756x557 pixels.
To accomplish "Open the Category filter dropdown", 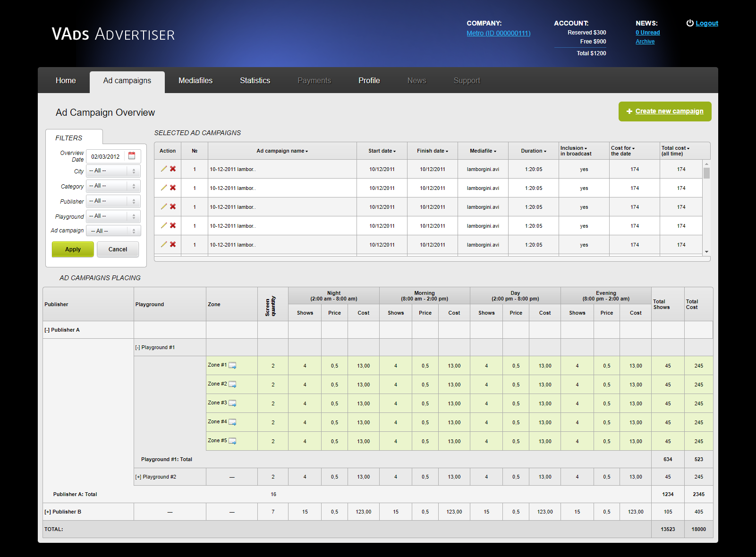I will (x=113, y=186).
